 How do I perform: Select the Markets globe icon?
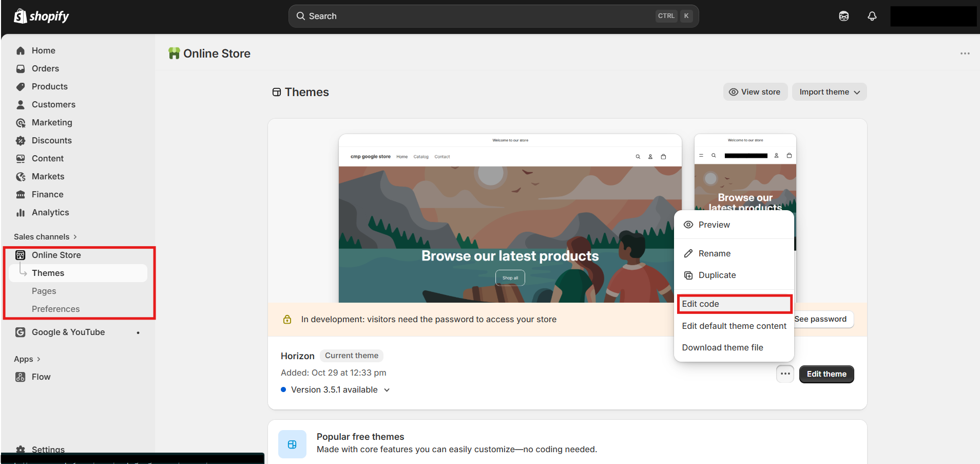coord(21,176)
